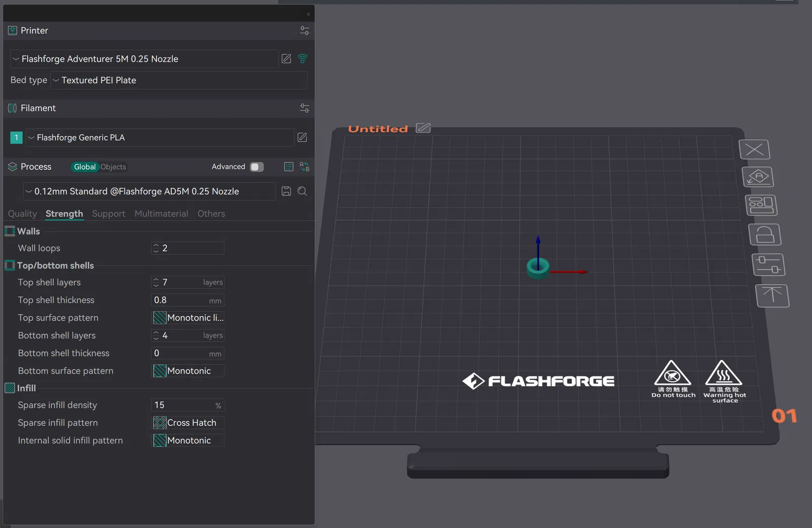This screenshot has width=812, height=528.
Task: Click the plate upload arrow icon
Action: 772,295
